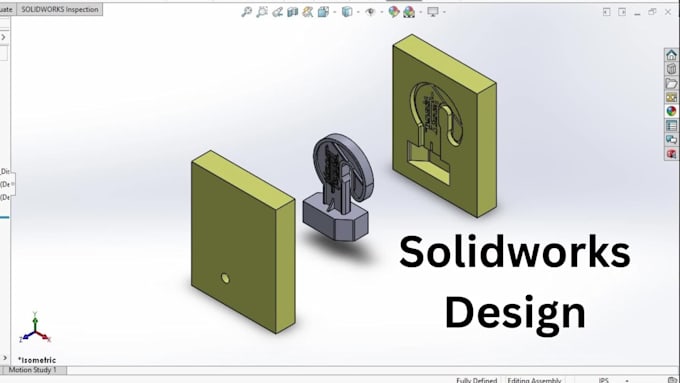Click the Display Style cube icon
The image size is (680, 383).
tap(347, 12)
